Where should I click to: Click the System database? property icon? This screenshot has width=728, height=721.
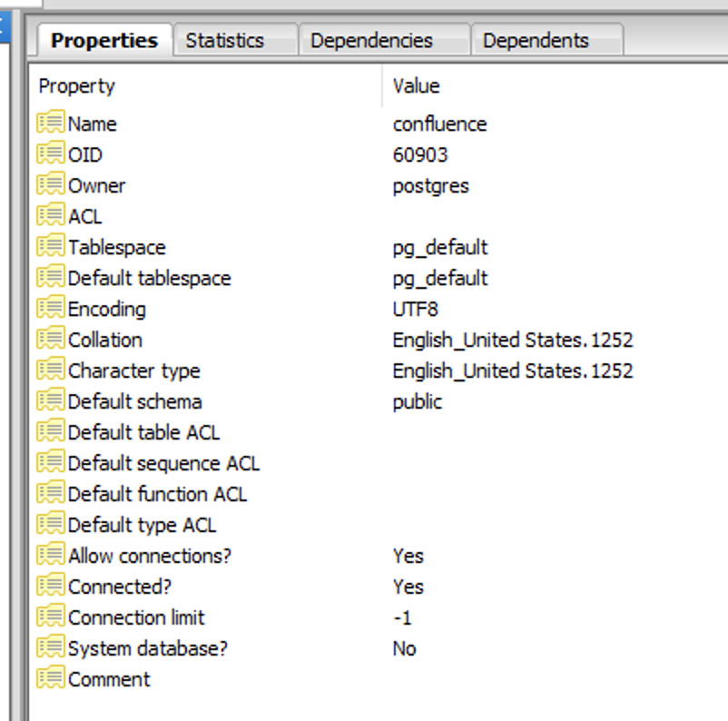(x=51, y=647)
